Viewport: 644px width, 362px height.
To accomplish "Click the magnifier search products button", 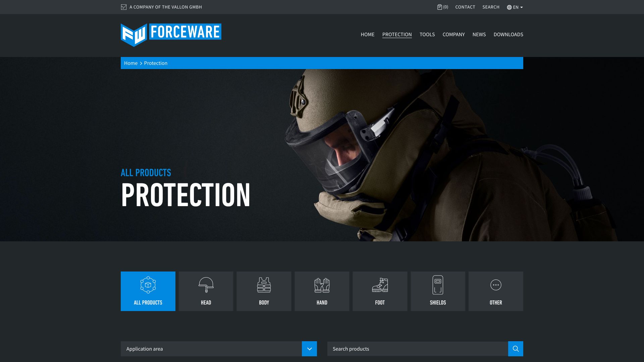I will point(516,349).
